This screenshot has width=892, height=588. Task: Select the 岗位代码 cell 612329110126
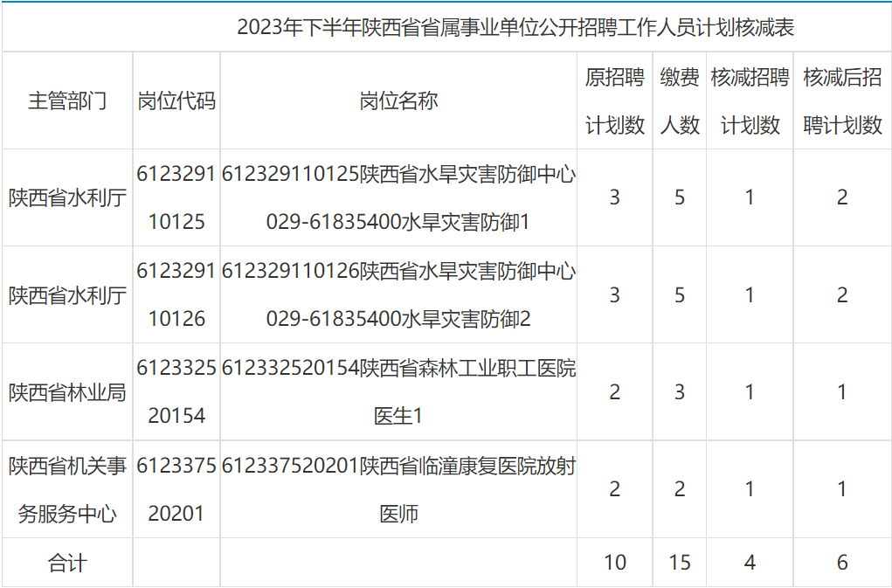point(176,294)
